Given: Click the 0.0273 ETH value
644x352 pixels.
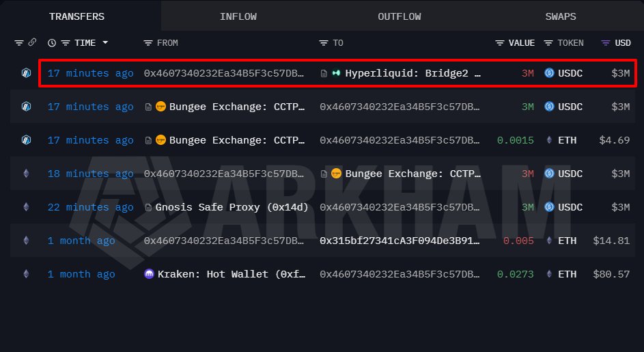Looking at the screenshot, I should (516, 274).
